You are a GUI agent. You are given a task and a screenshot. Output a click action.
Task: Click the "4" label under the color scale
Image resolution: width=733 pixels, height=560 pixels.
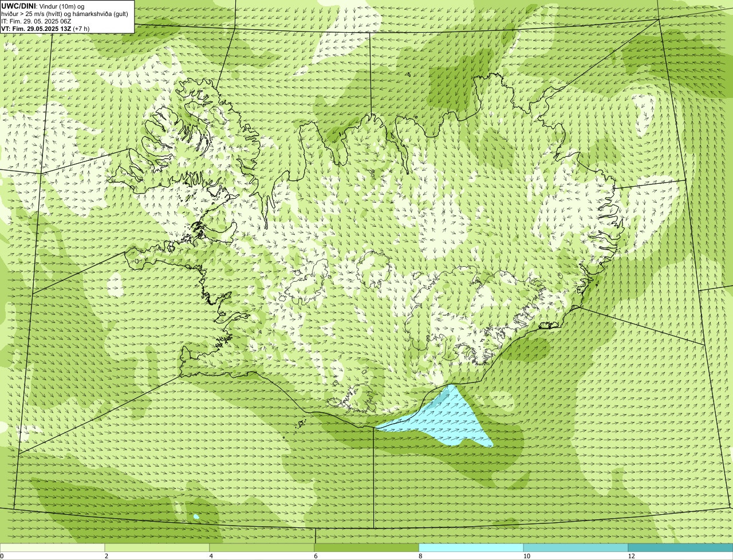pos(211,556)
